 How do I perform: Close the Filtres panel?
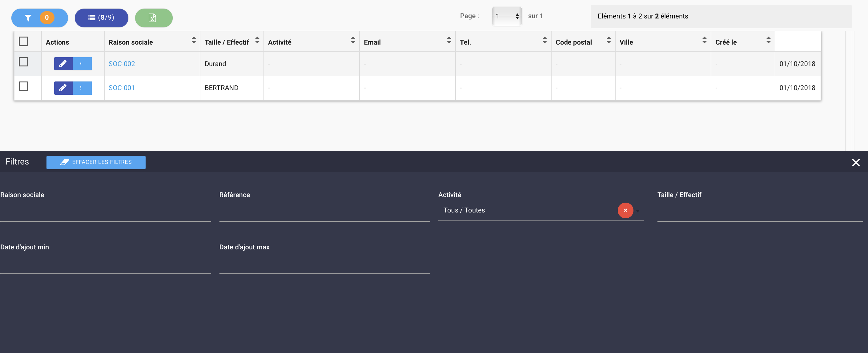tap(855, 163)
